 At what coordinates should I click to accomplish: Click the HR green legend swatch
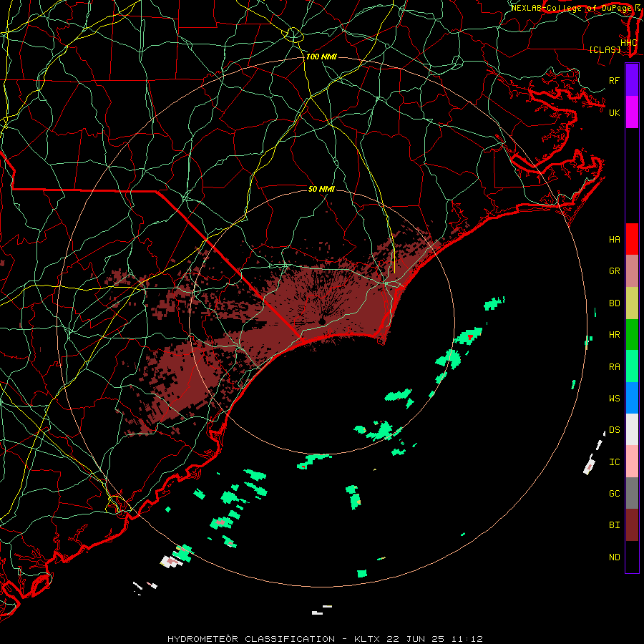coord(632,335)
